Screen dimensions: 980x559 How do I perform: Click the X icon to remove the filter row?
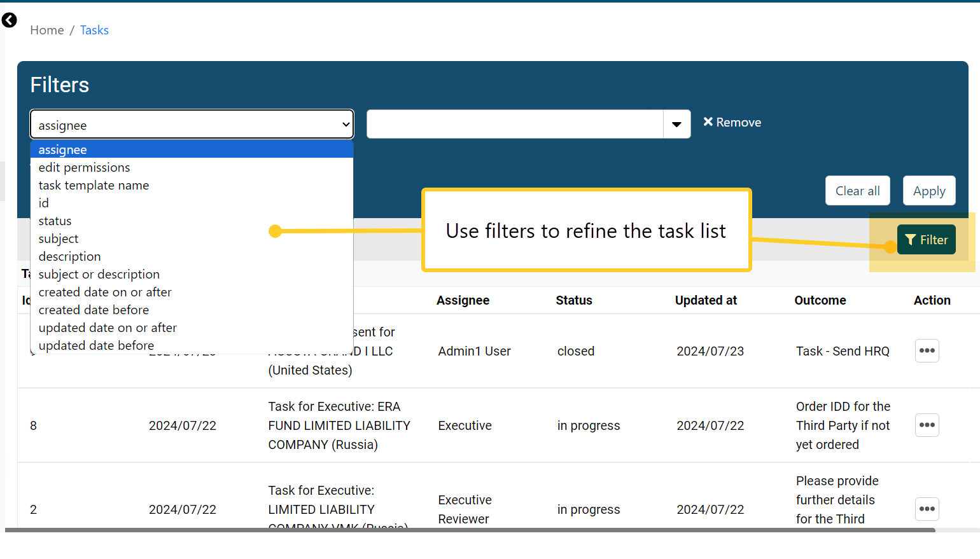click(708, 121)
